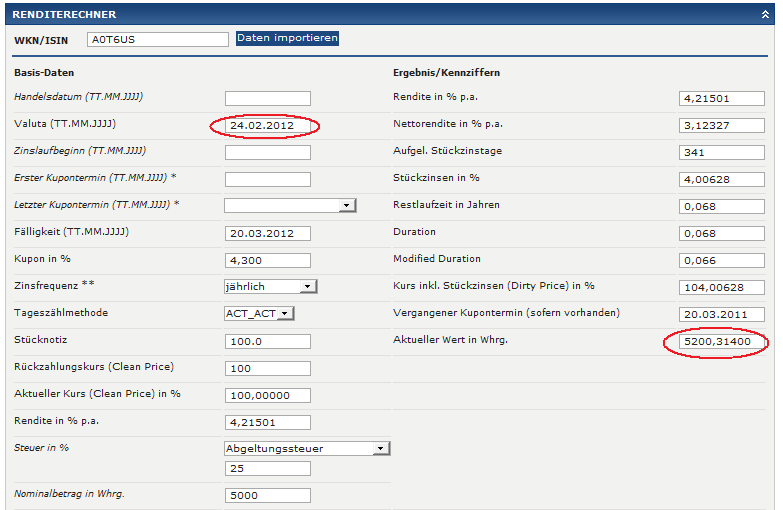Expand the Tageszählmethode ACT_ACT dropdown

click(x=259, y=313)
